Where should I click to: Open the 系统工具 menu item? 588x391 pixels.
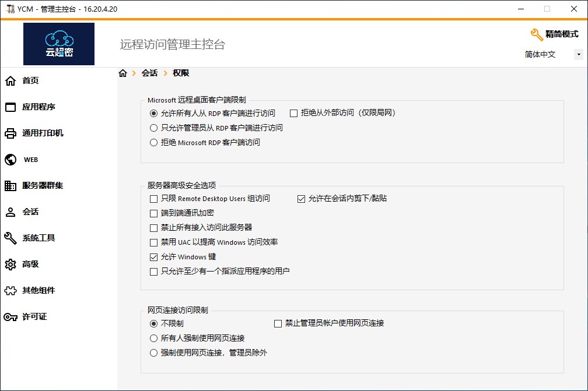[38, 238]
